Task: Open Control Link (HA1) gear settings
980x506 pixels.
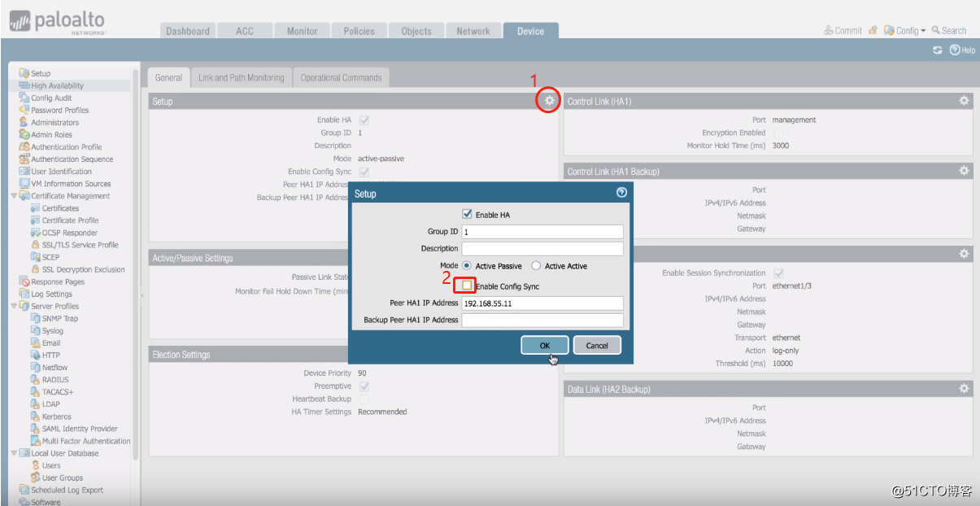Action: pyautogui.click(x=964, y=101)
